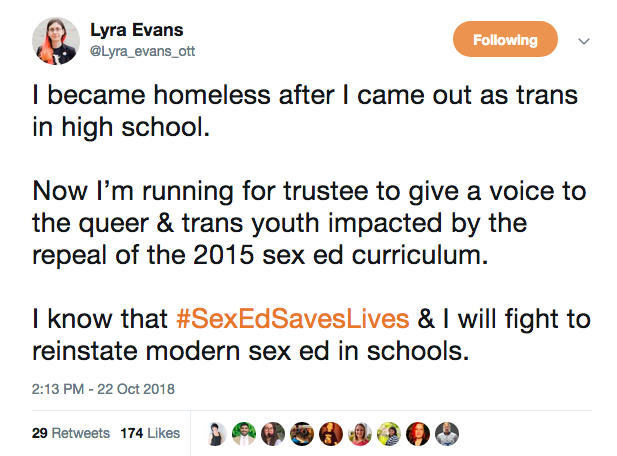Open liker avatar with dark orange background
The image size is (617, 456).
(x=331, y=434)
